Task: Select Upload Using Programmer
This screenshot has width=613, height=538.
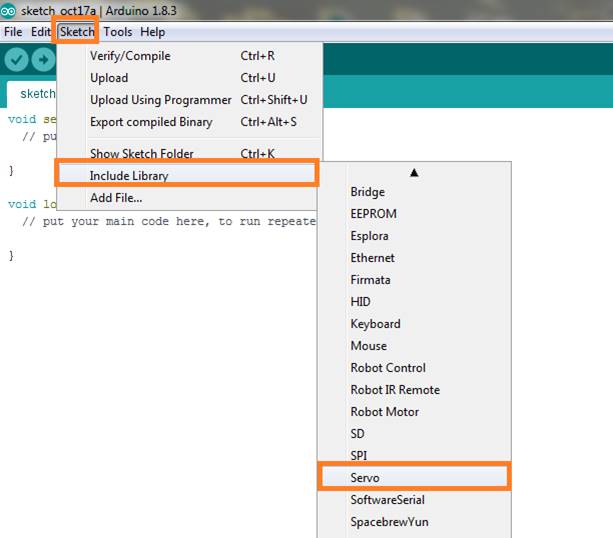Action: 190,100
